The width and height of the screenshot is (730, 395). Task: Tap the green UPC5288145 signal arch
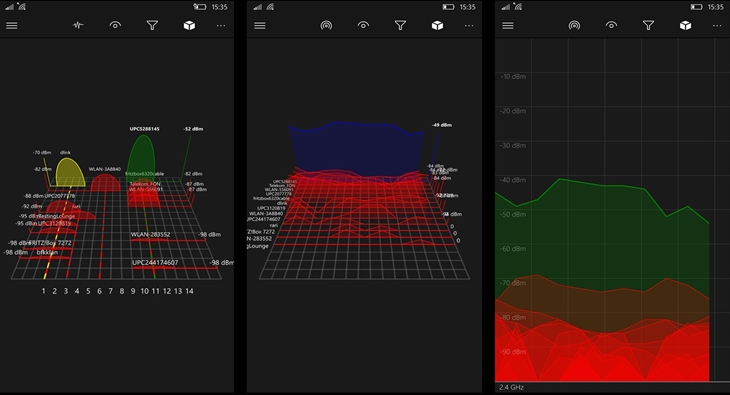coord(141,157)
